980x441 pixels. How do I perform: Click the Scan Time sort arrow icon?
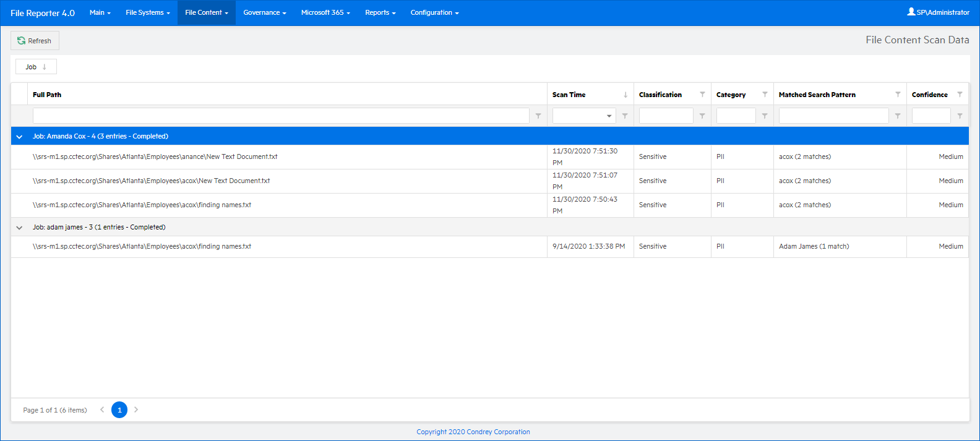point(625,95)
